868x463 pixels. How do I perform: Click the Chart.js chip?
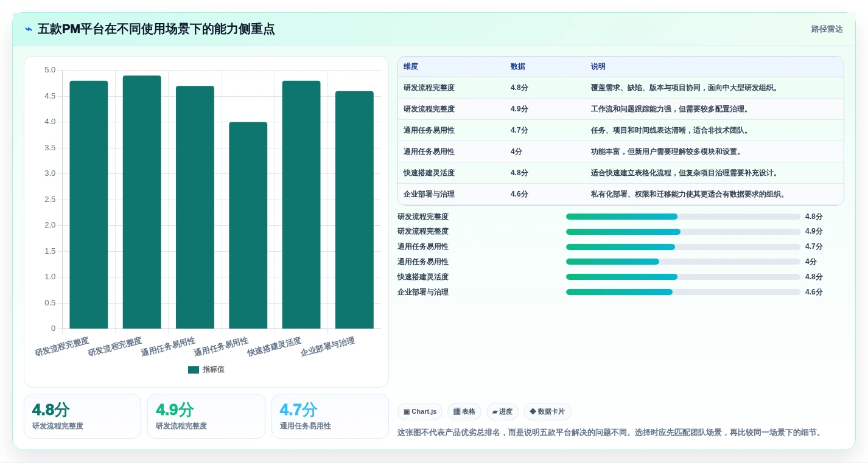coord(420,412)
